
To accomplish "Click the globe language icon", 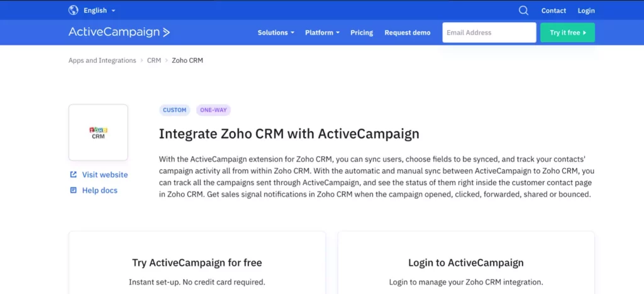I will pyautogui.click(x=73, y=10).
